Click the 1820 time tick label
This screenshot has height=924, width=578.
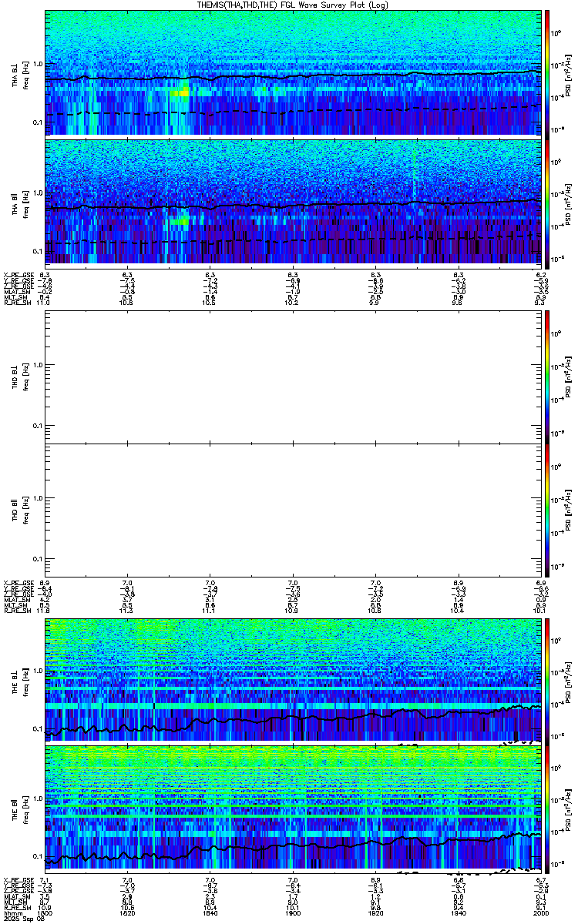pos(128,914)
